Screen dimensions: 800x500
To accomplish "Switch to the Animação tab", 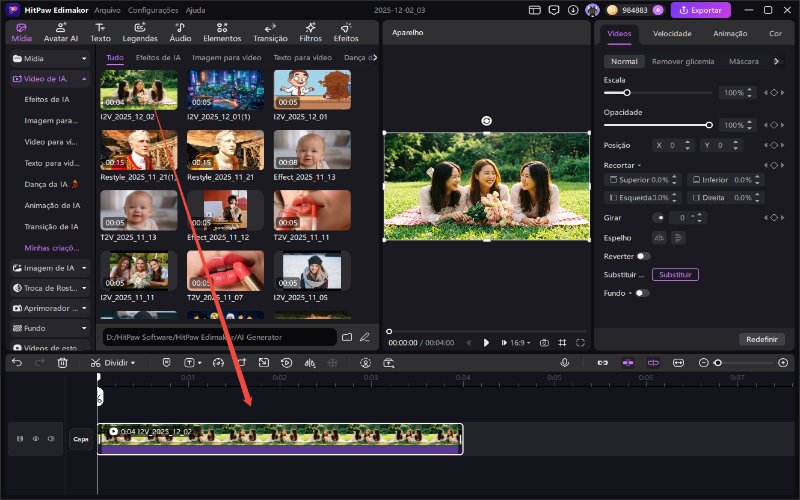I will pos(730,34).
